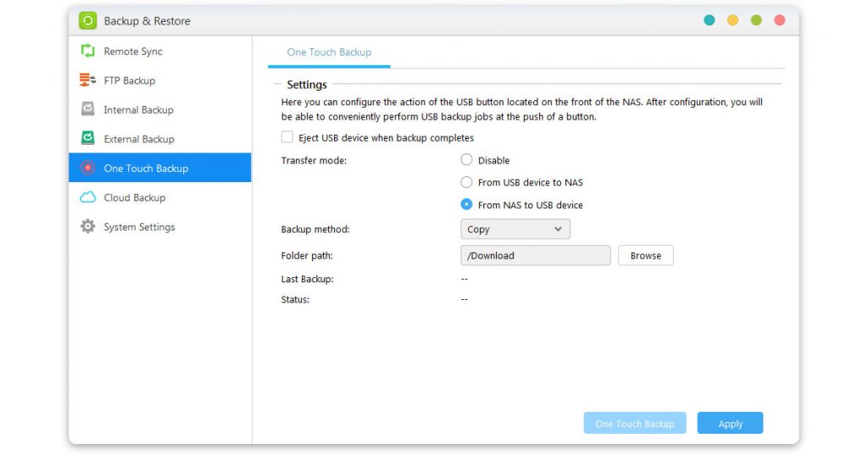Click the Backup & Restore app logo icon
The height and width of the screenshot is (455, 868).
click(x=87, y=20)
